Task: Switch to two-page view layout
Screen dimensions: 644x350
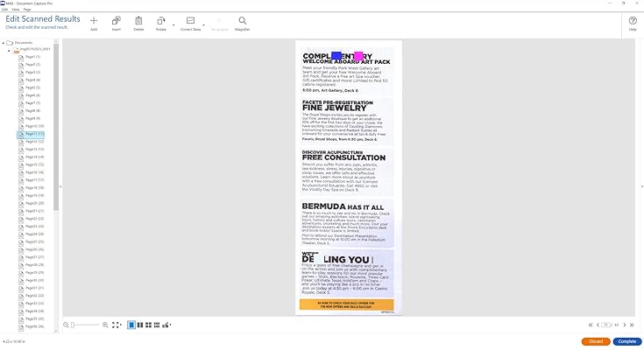Action: pyautogui.click(x=140, y=325)
